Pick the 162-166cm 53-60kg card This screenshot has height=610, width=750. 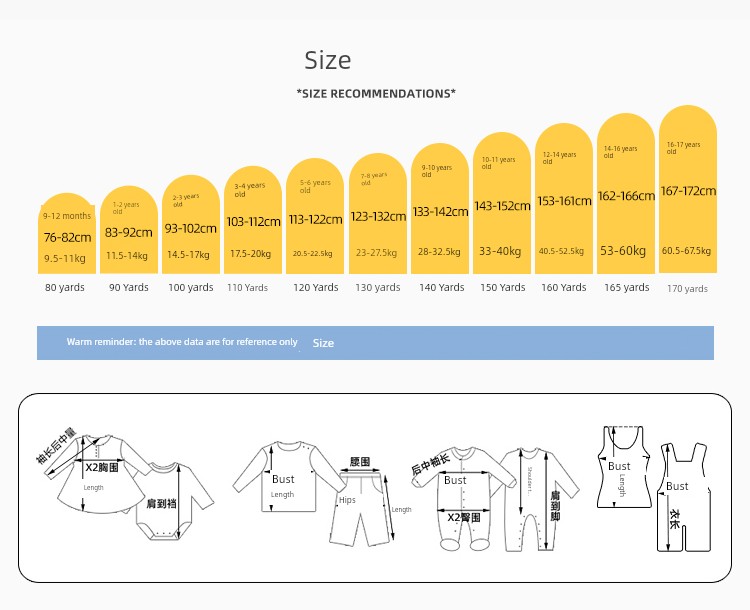[x=626, y=194]
